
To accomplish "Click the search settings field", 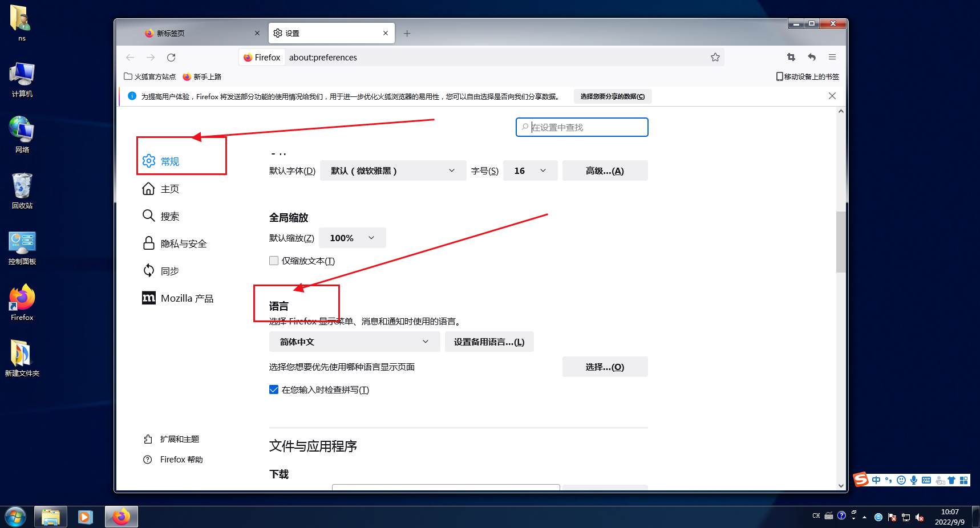I will (x=582, y=127).
